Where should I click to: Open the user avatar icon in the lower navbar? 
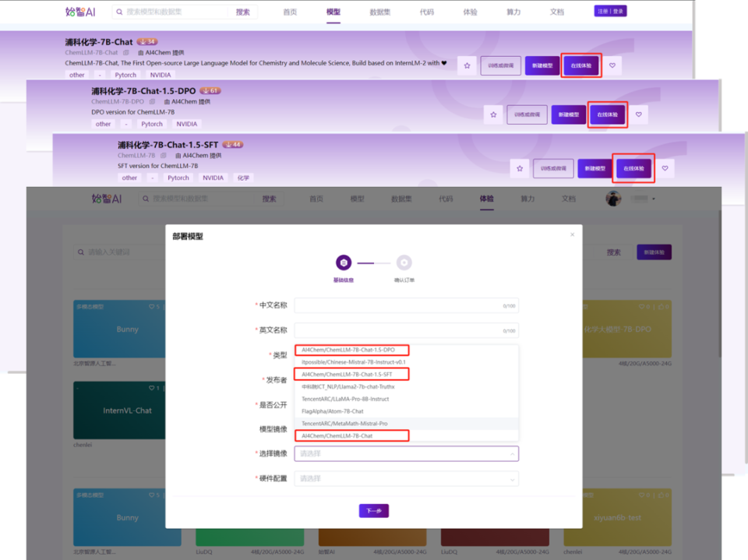pos(613,198)
